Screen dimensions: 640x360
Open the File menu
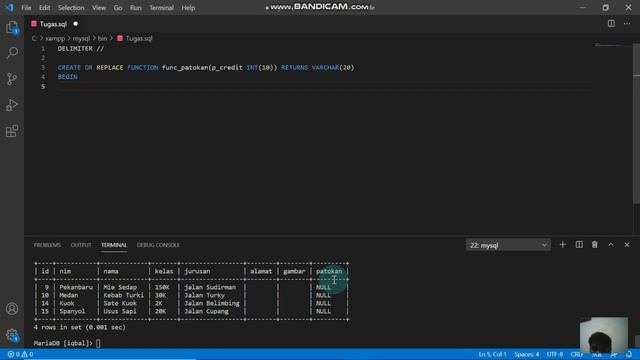(x=26, y=8)
